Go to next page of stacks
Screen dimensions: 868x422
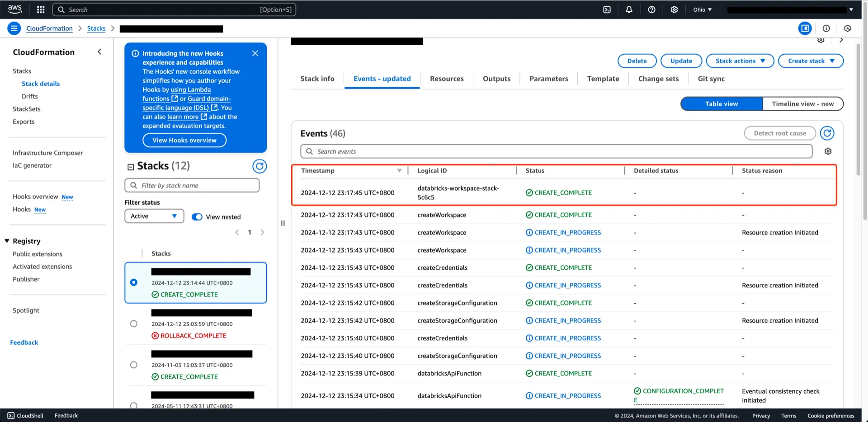point(262,232)
